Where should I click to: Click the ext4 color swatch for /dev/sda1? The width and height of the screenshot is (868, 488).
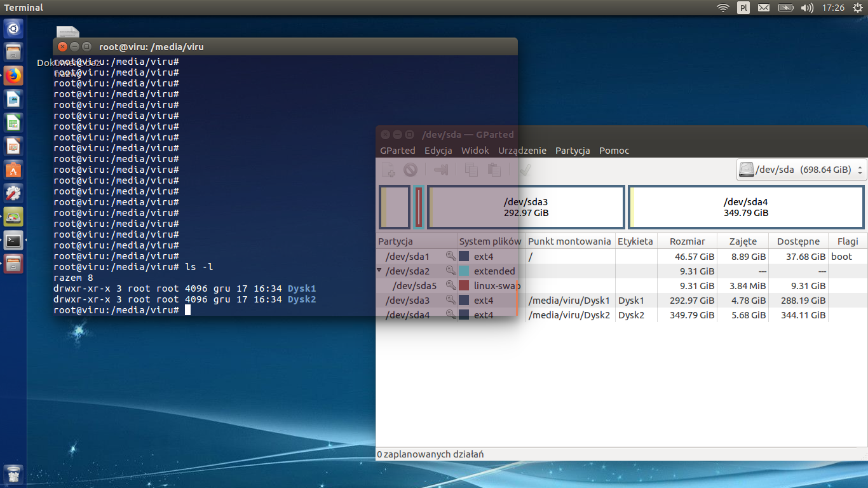coord(464,257)
